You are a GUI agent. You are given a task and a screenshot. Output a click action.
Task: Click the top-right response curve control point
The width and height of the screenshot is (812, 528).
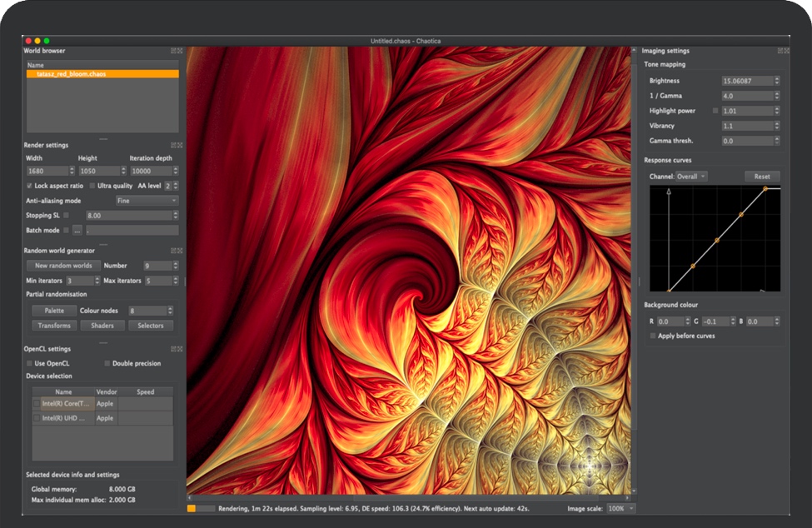click(x=765, y=189)
